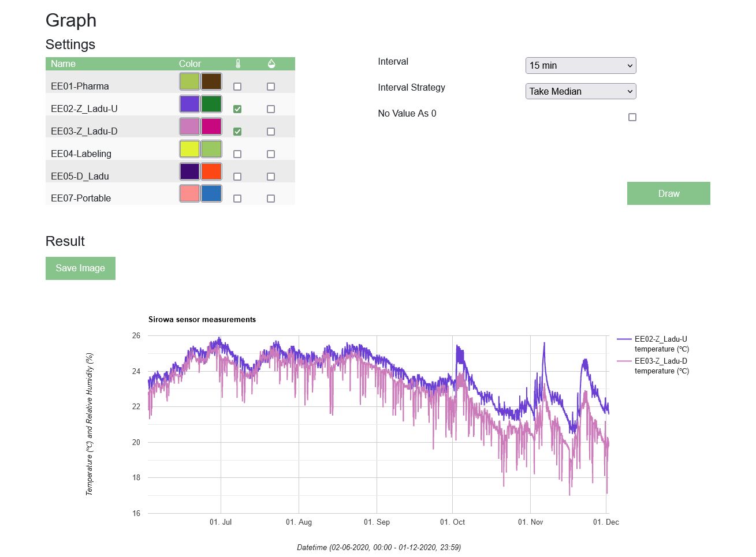Click the Color column header

[190, 64]
